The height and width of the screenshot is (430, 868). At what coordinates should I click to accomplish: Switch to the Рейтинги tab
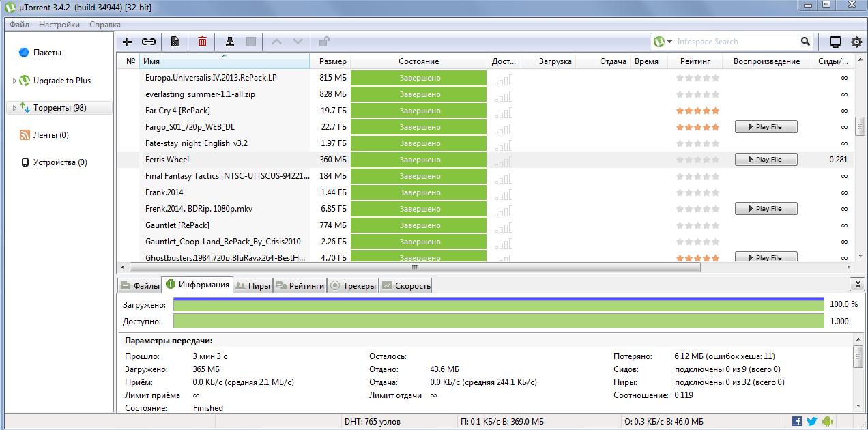tap(300, 286)
